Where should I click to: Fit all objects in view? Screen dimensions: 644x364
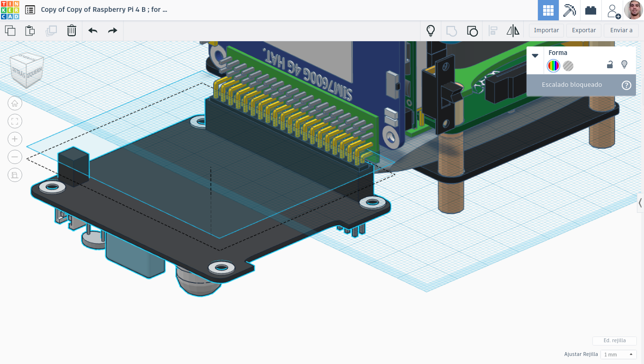pyautogui.click(x=15, y=121)
